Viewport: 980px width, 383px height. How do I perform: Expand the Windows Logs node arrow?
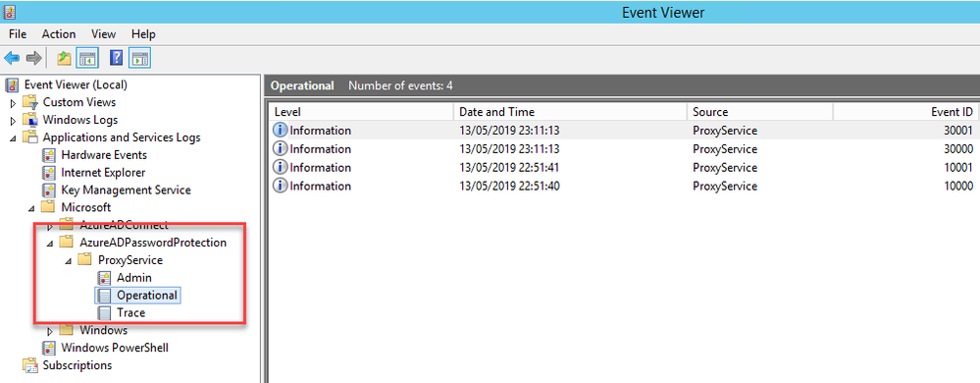(13, 121)
